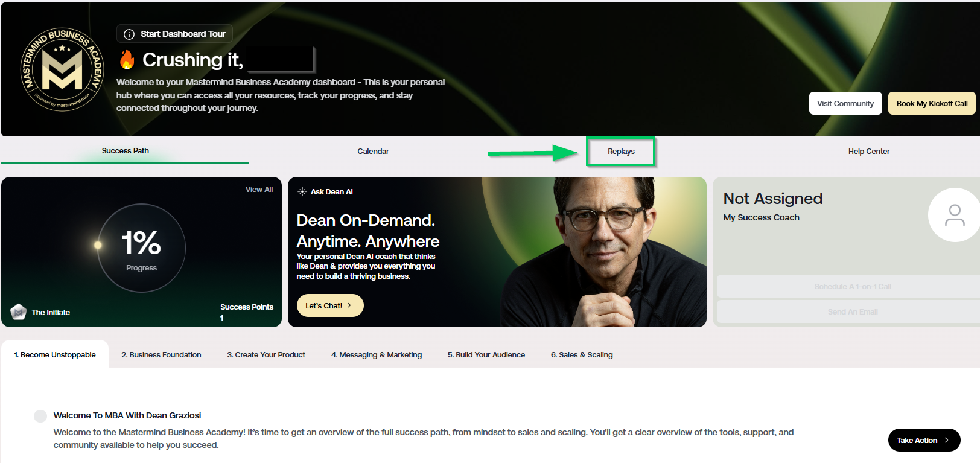Click the 1% progress ring
The image size is (980, 463).
141,247
